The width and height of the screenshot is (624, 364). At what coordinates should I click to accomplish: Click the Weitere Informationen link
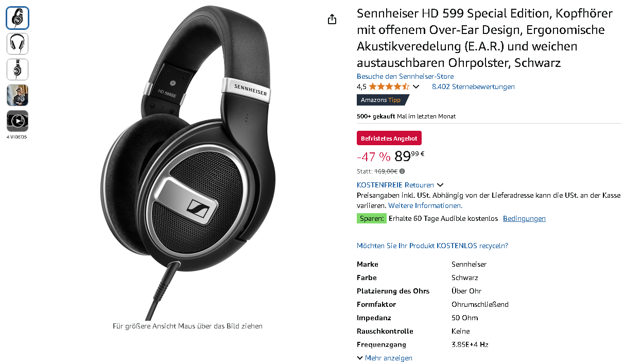432,205
